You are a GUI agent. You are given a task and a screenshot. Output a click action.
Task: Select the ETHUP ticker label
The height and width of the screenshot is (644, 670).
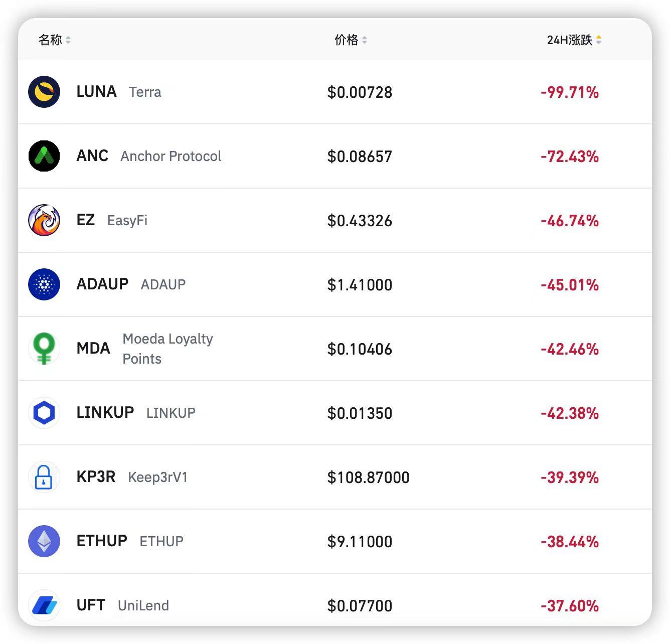point(102,541)
